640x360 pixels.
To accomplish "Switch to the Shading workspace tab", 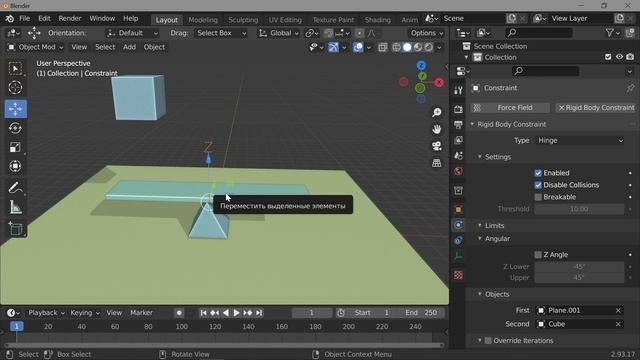I will pyautogui.click(x=378, y=20).
